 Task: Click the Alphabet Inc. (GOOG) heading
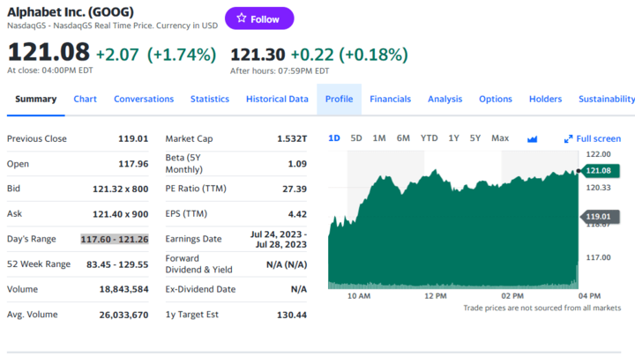(x=71, y=12)
